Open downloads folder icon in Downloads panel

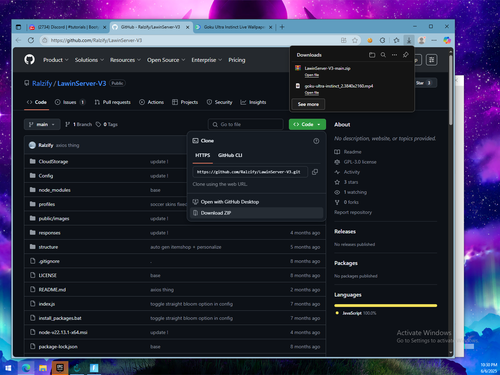point(372,55)
